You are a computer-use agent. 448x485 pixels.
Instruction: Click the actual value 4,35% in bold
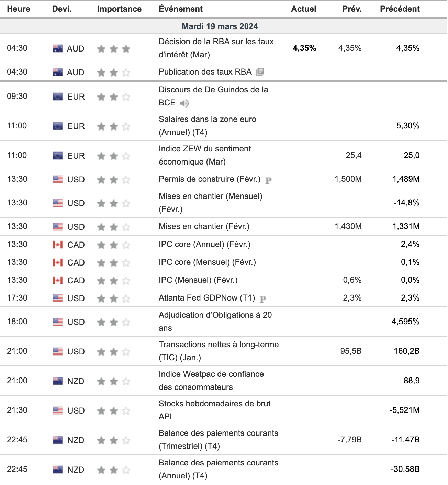304,48
